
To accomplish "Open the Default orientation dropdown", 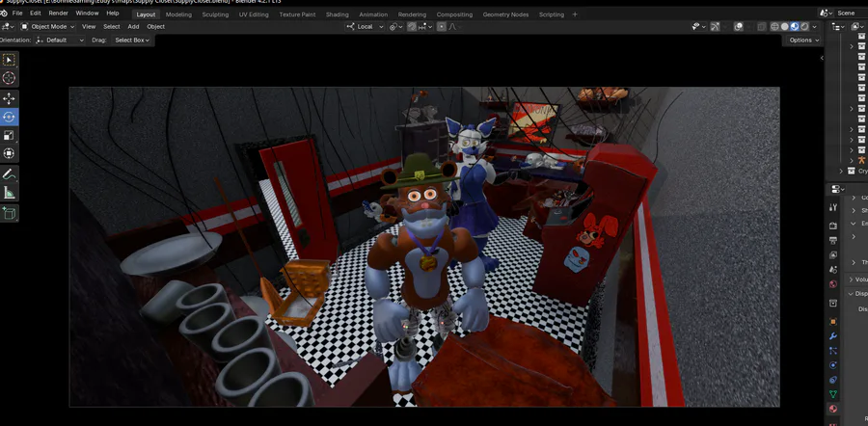I will point(59,40).
